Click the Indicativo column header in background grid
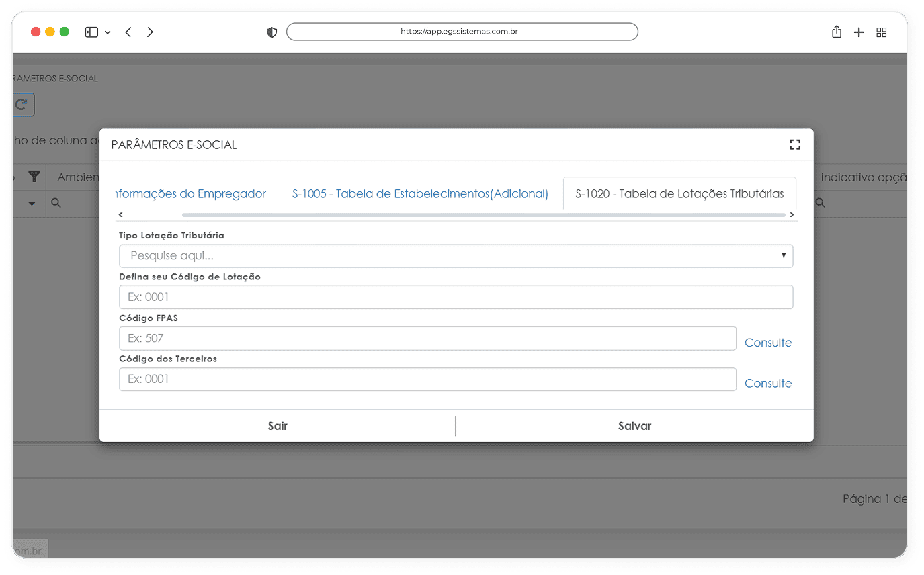Screen dimensions: 924x575 [x=864, y=177]
